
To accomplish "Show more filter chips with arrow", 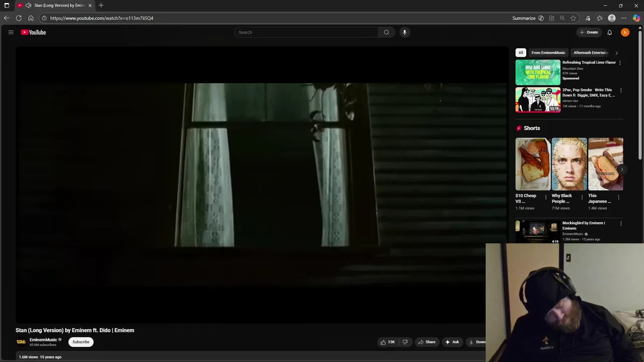I will [x=617, y=52].
